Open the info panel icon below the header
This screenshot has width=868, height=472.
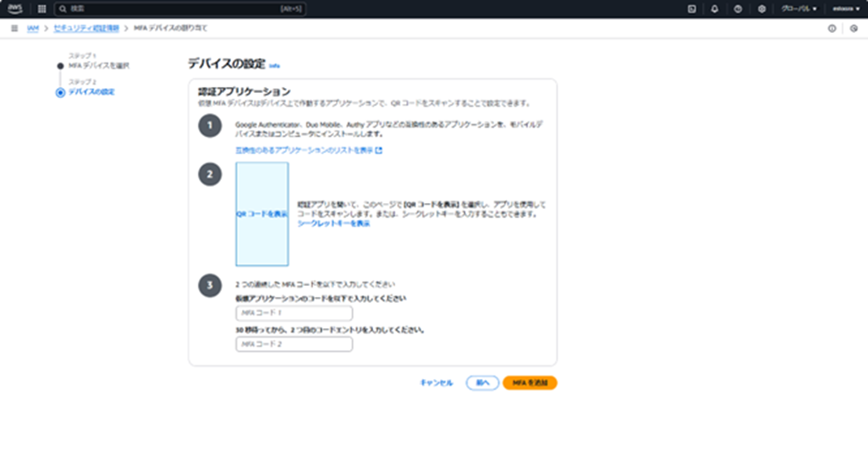832,28
